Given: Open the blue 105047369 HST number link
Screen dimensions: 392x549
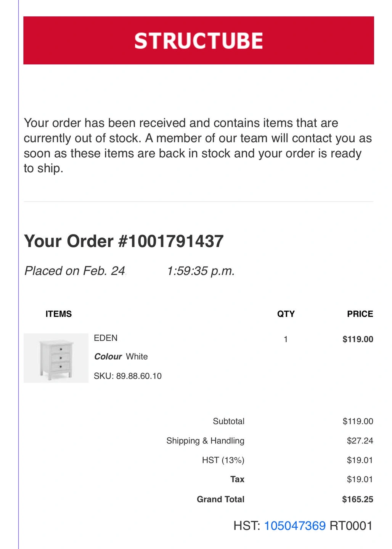Looking at the screenshot, I should click(295, 526).
